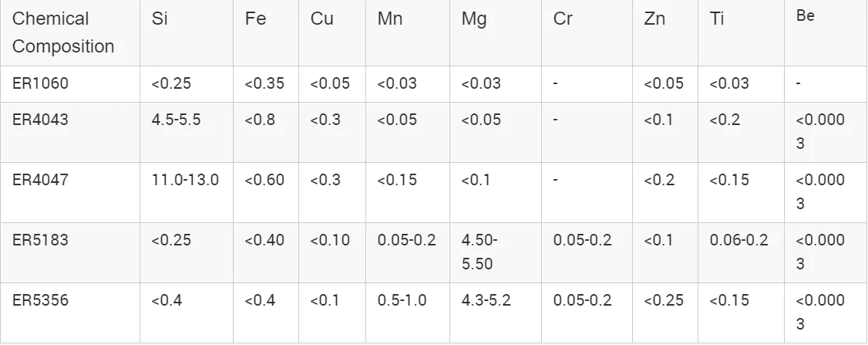
Task: Select the Si column header
Action: pyautogui.click(x=160, y=19)
